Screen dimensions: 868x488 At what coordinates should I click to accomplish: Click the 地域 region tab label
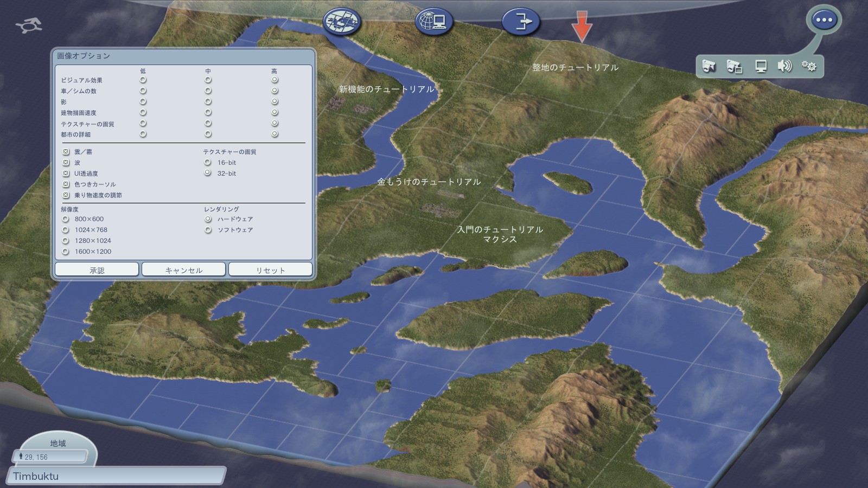pyautogui.click(x=58, y=443)
